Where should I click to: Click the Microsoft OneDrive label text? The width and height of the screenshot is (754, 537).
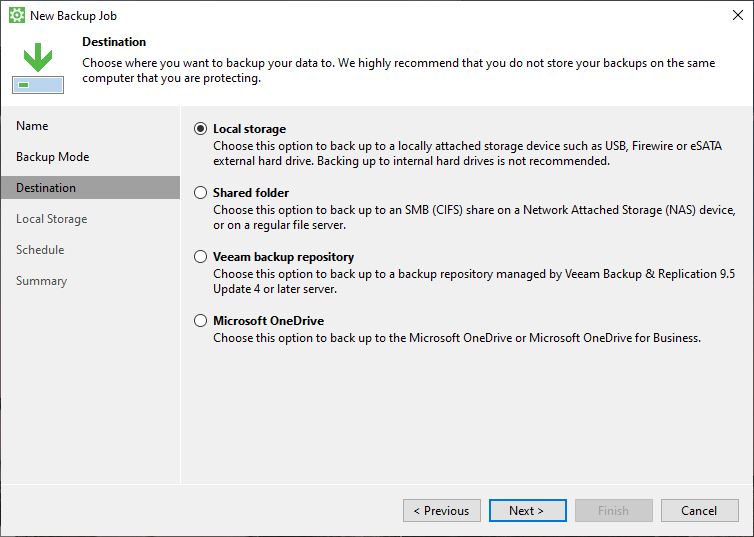coord(268,321)
